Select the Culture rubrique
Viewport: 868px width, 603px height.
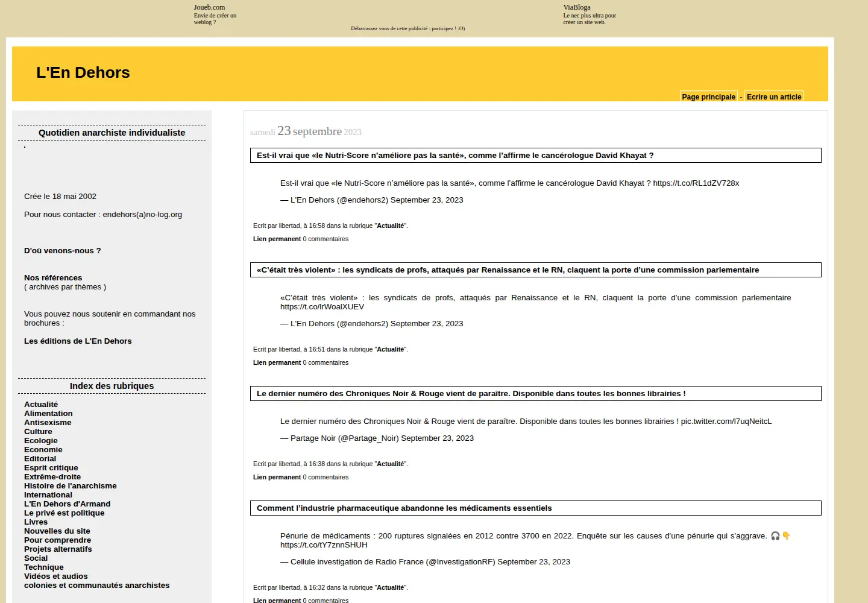(38, 432)
